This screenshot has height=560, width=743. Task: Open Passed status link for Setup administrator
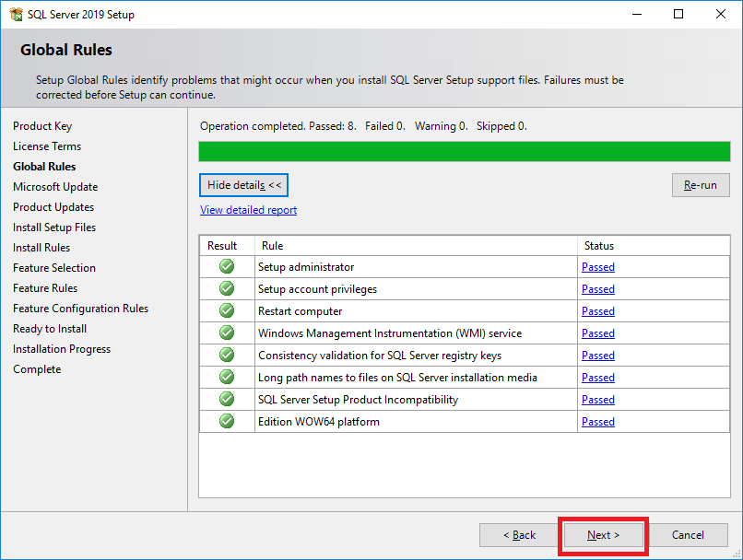click(x=598, y=267)
